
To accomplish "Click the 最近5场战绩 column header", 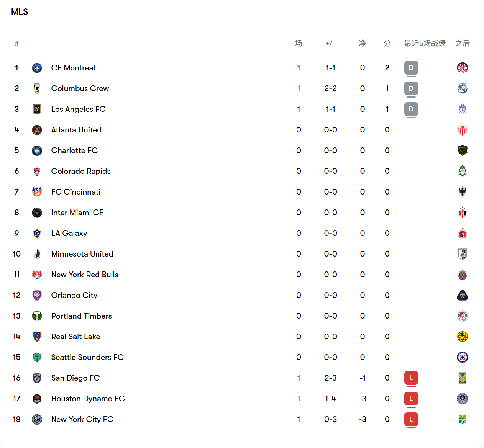I will [x=425, y=43].
